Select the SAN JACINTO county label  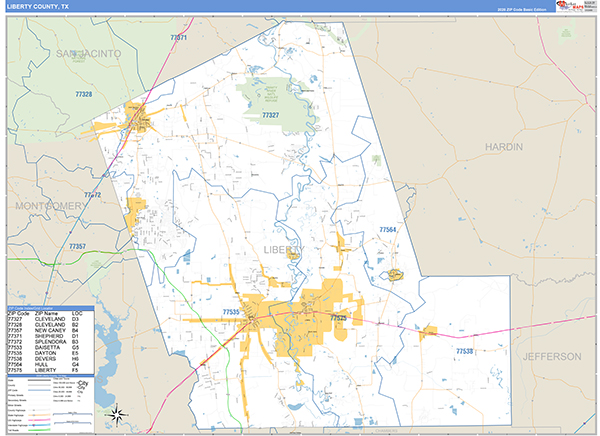(x=88, y=54)
